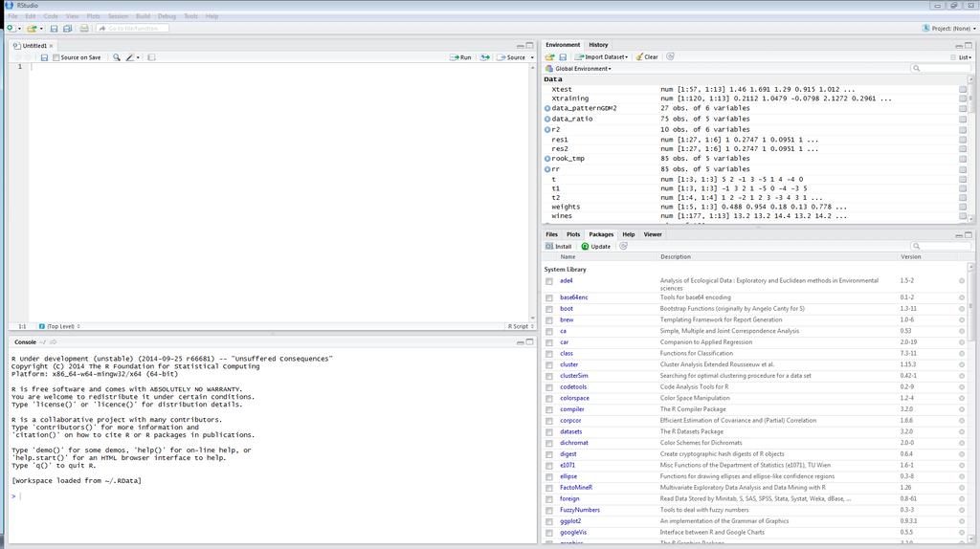
Task: Close the Untitled1 tab
Action: (x=52, y=46)
